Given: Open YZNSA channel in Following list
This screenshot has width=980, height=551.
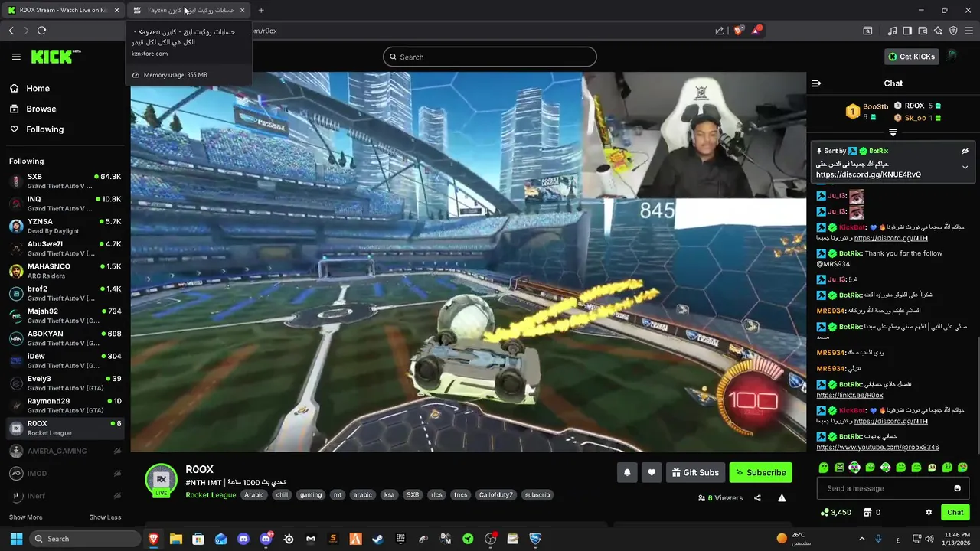Looking at the screenshot, I should (x=65, y=226).
